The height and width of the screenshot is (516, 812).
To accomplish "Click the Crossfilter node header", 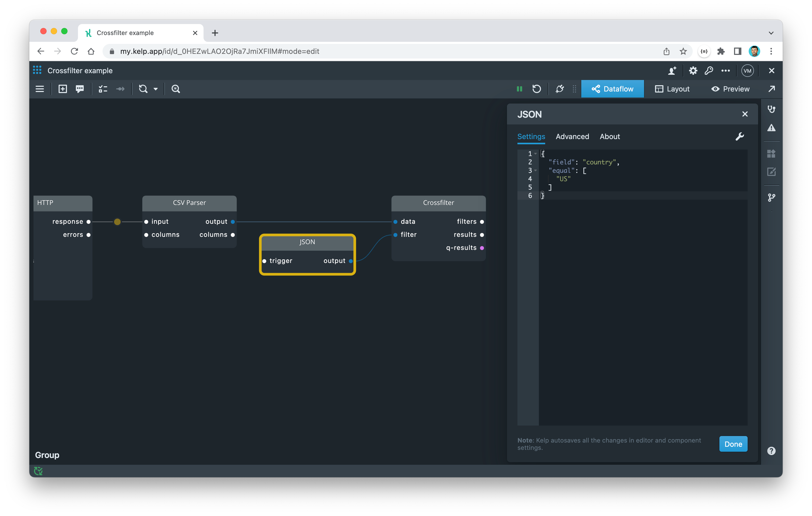I will pos(438,203).
